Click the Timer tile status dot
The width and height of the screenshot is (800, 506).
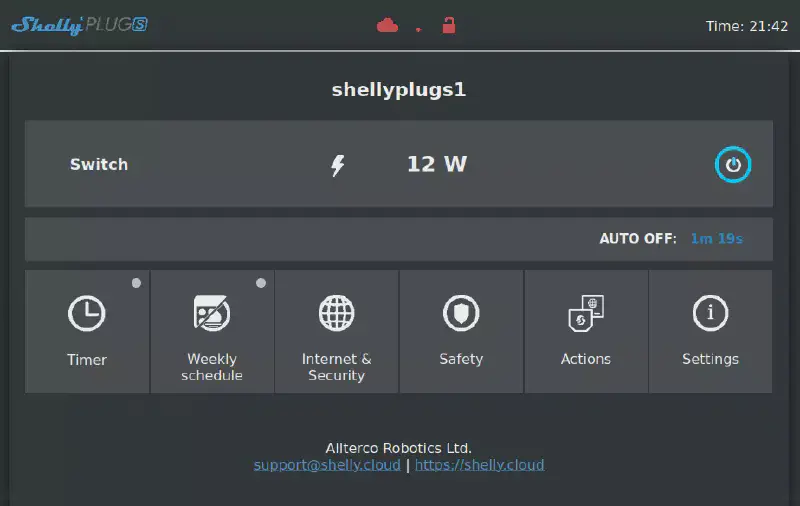point(136,283)
